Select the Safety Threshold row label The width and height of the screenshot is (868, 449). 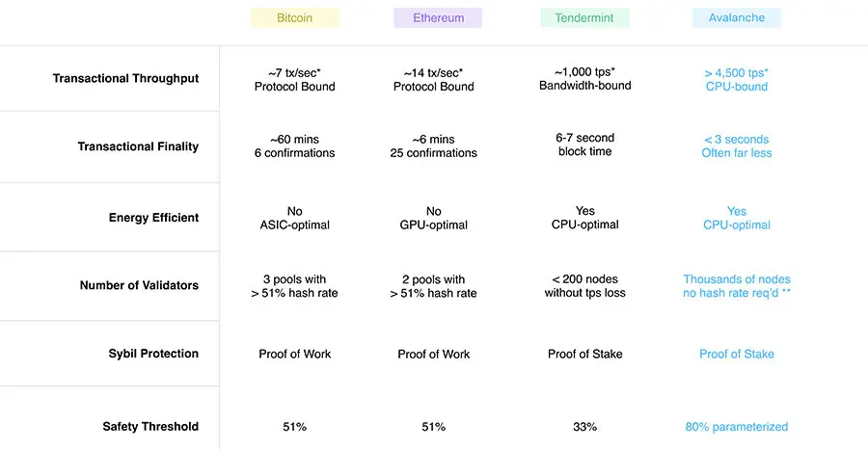pyautogui.click(x=150, y=427)
